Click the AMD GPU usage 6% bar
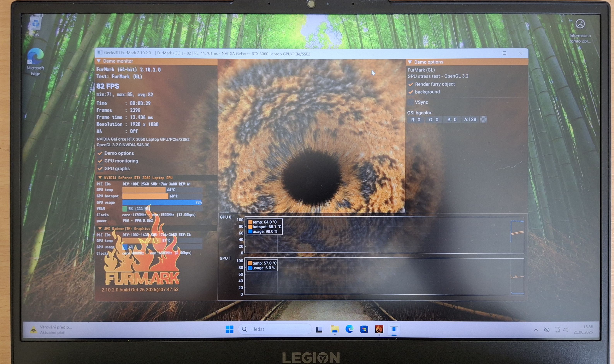The width and height of the screenshot is (614, 364). pos(162,247)
